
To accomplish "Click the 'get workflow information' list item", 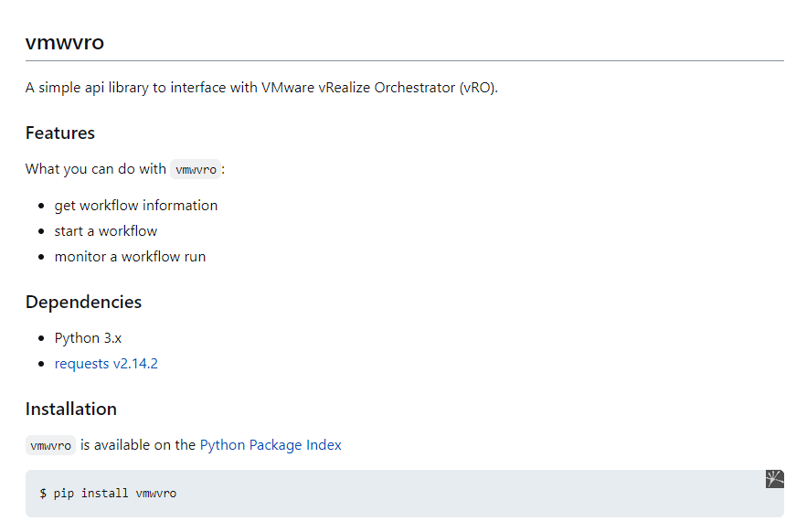I will [136, 206].
